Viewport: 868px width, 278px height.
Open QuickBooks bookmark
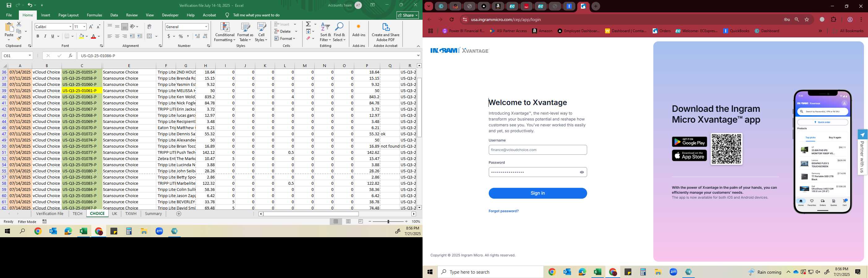736,31
